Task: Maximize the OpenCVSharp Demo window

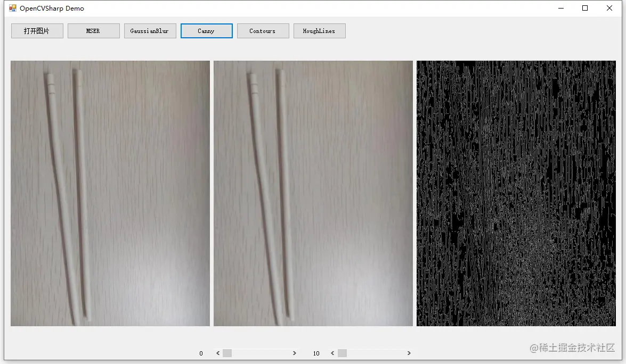Action: coord(585,8)
